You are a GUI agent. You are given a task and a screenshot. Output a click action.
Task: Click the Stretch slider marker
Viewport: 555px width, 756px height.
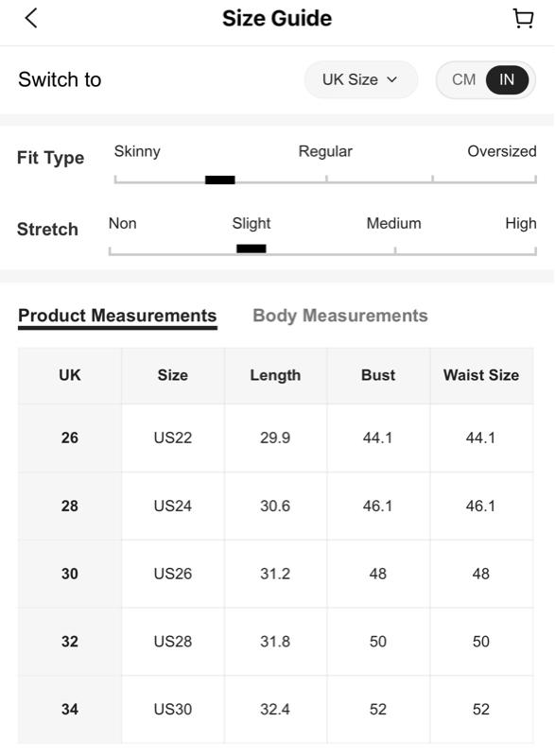[x=251, y=249]
